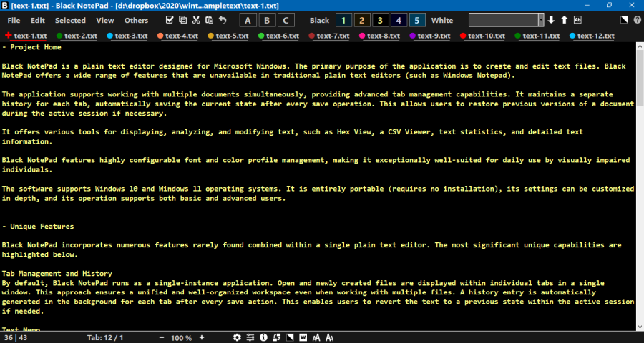
Task: Toggle the match case 'Ab' icon
Action: [x=577, y=20]
